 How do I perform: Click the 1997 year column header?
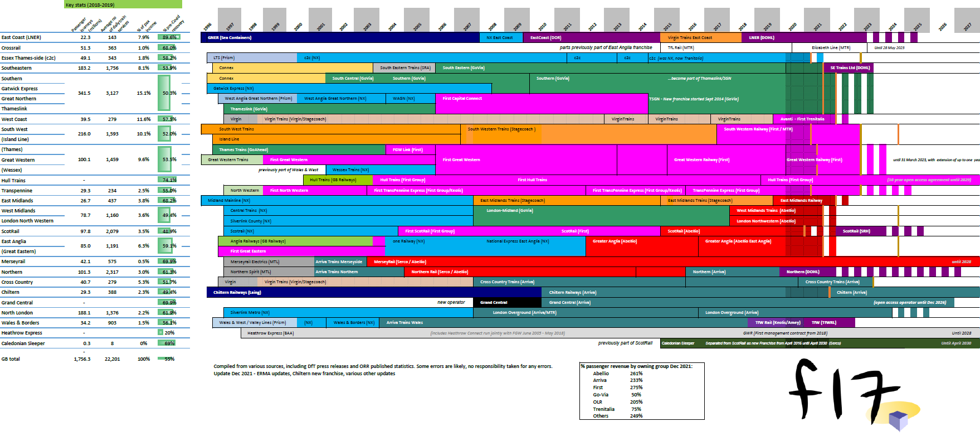coord(230,20)
